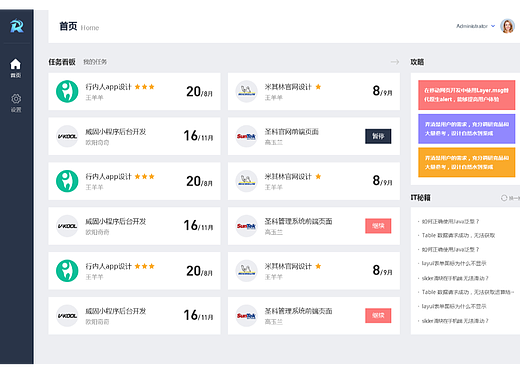Open the short Table 数据请求成功，无法获取 link
Screen dimensions: 520x390
[x=458, y=235]
